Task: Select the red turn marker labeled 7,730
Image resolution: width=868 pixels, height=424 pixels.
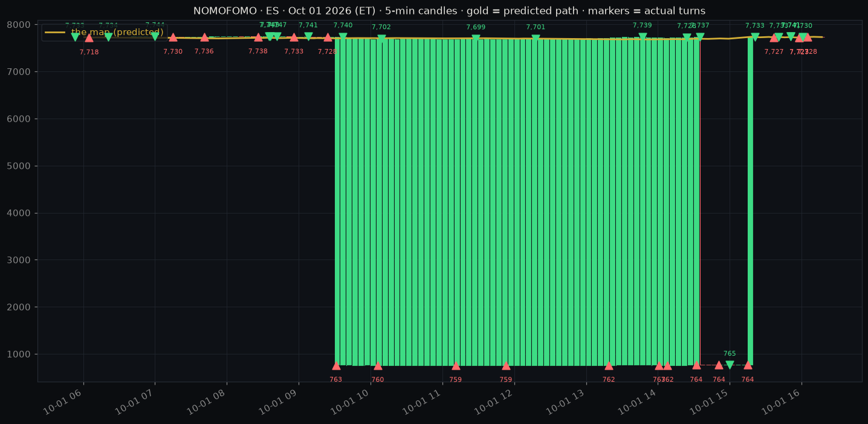Action: pos(173,37)
